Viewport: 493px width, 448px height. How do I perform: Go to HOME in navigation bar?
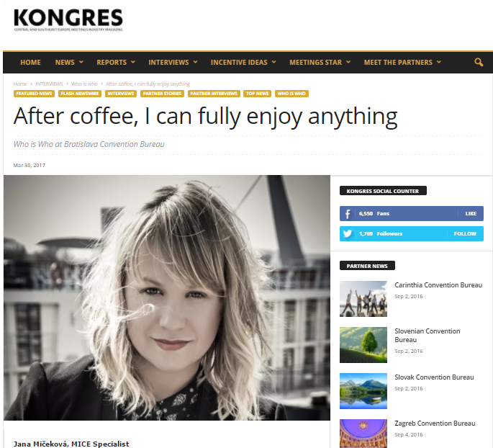click(30, 62)
